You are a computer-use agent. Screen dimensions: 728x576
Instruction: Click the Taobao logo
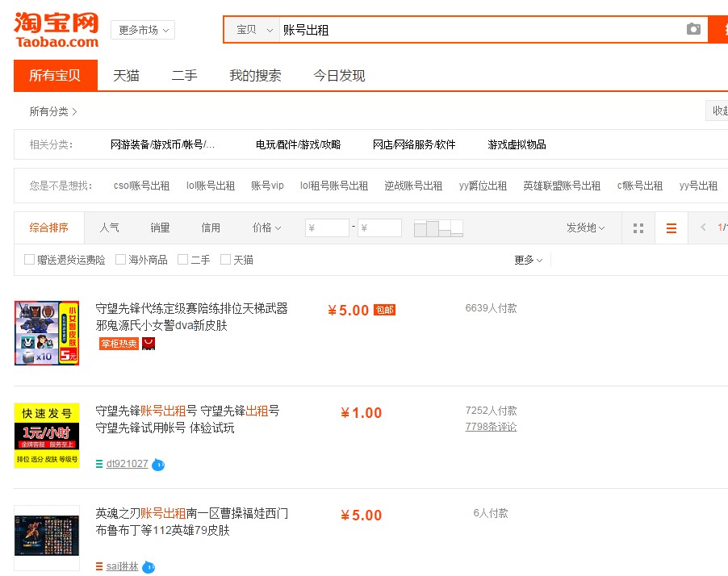56,30
